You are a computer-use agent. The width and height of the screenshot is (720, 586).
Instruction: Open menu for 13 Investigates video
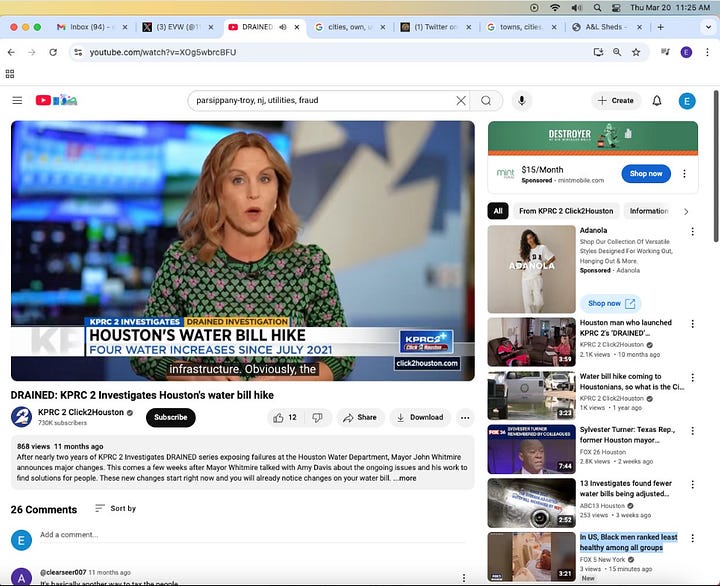pos(692,485)
